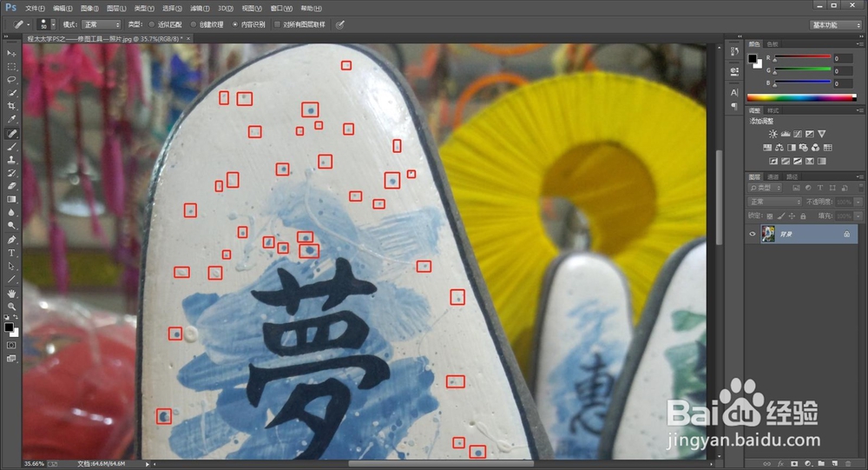Enable 对所有图层取样 checkbox

[x=277, y=24]
